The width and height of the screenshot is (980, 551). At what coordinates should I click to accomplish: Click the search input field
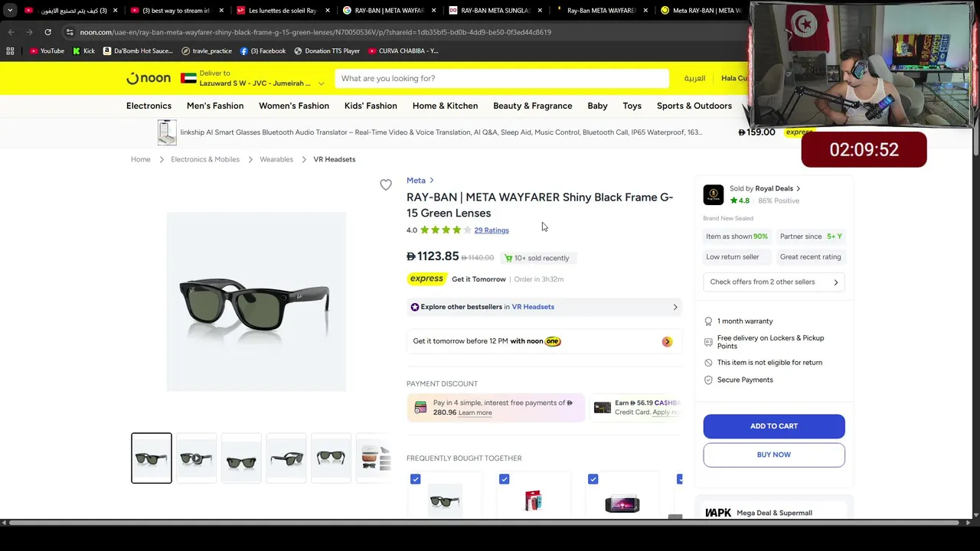pos(501,78)
